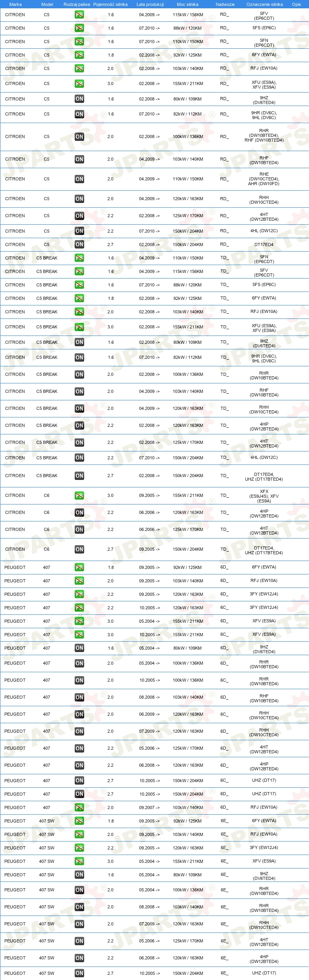The height and width of the screenshot is (980, 309).
Task: Click petrol icon in Peugeot 407 1.8 92kW row
Action: click(79, 568)
